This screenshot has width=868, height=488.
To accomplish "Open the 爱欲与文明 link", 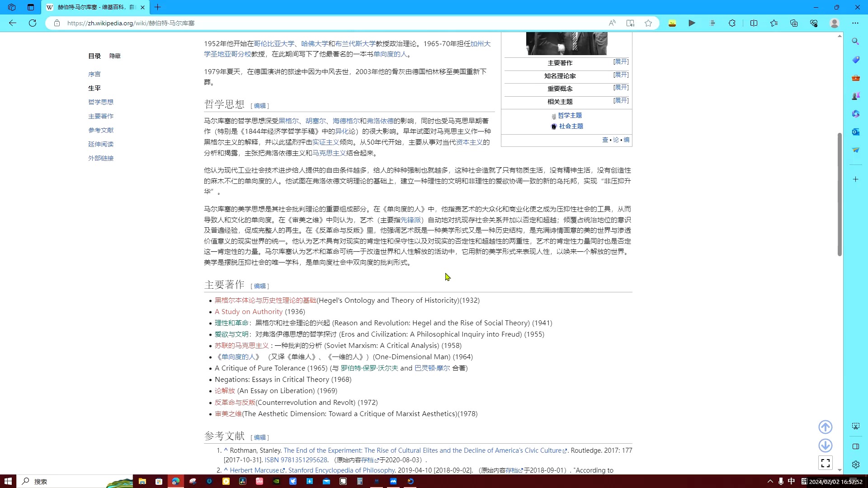I will pos(231,334).
